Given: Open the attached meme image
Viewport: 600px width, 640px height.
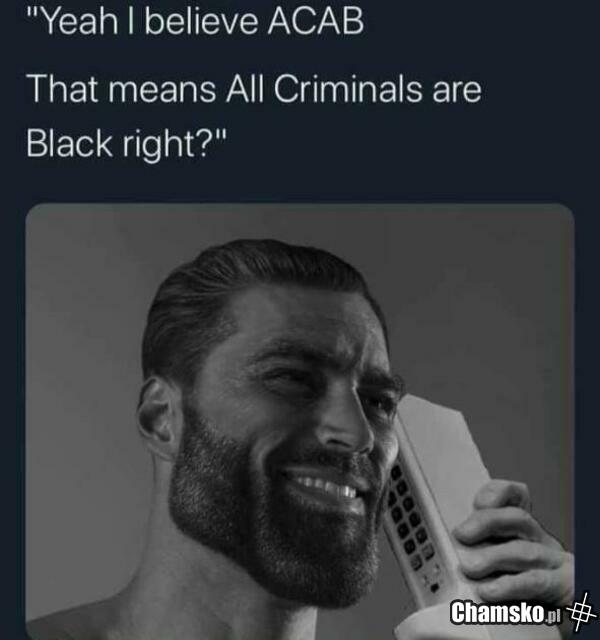Looking at the screenshot, I should pyautogui.click(x=300, y=422).
